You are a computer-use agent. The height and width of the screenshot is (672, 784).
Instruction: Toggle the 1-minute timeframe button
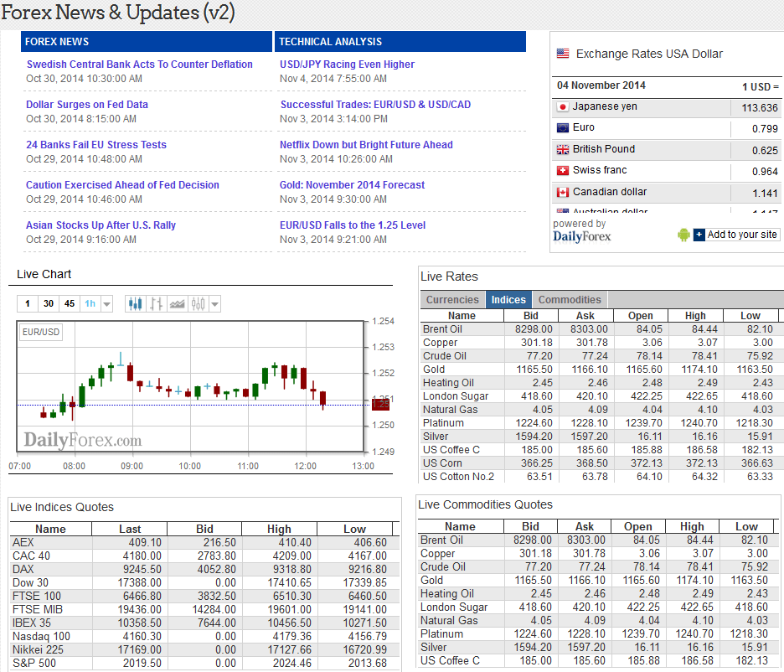click(28, 304)
